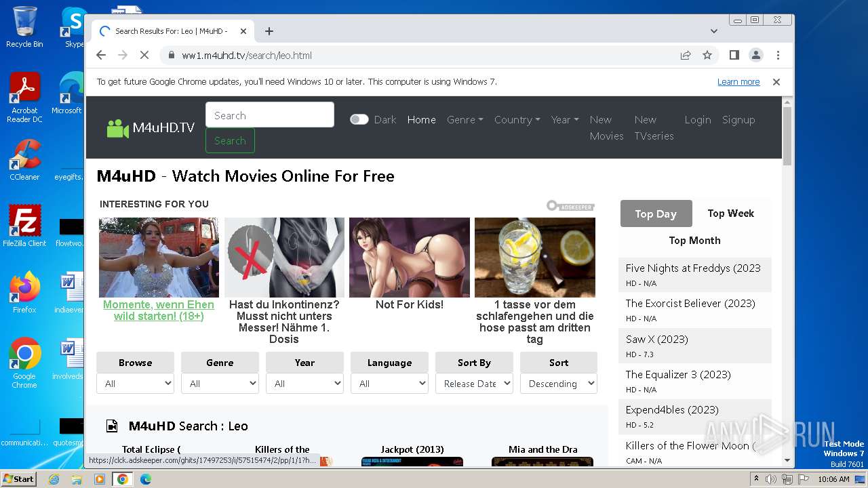This screenshot has width=868, height=488.
Task: Click the File Explorer taskbar icon
Action: pyautogui.click(x=77, y=479)
